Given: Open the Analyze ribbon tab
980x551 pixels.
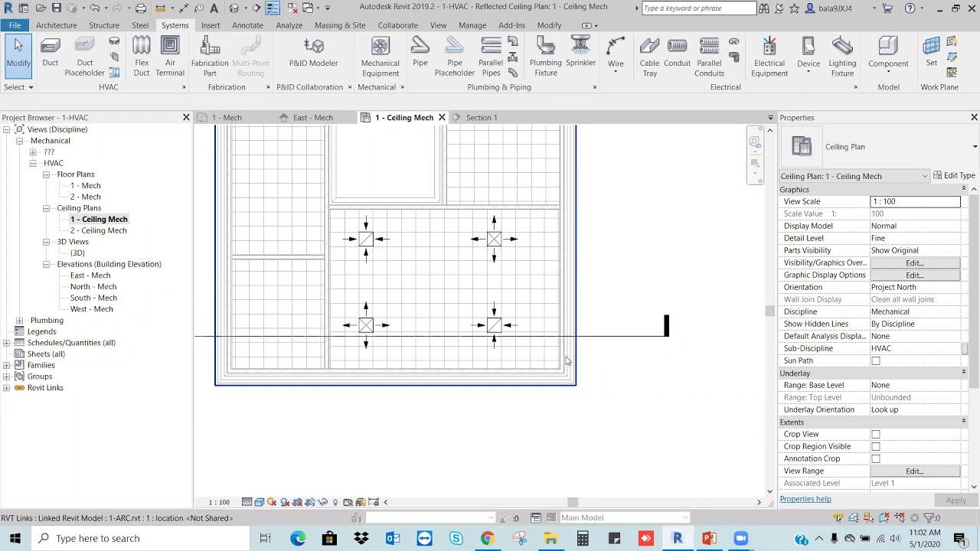Looking at the screenshot, I should (x=289, y=25).
